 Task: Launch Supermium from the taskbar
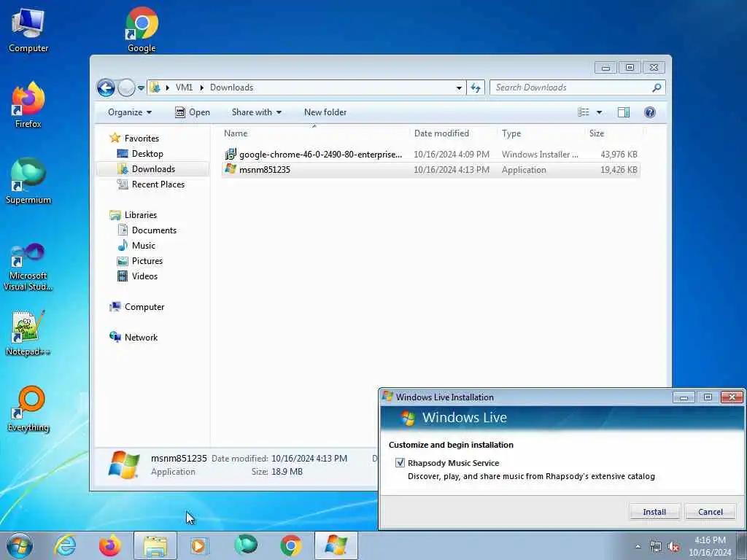tap(245, 545)
